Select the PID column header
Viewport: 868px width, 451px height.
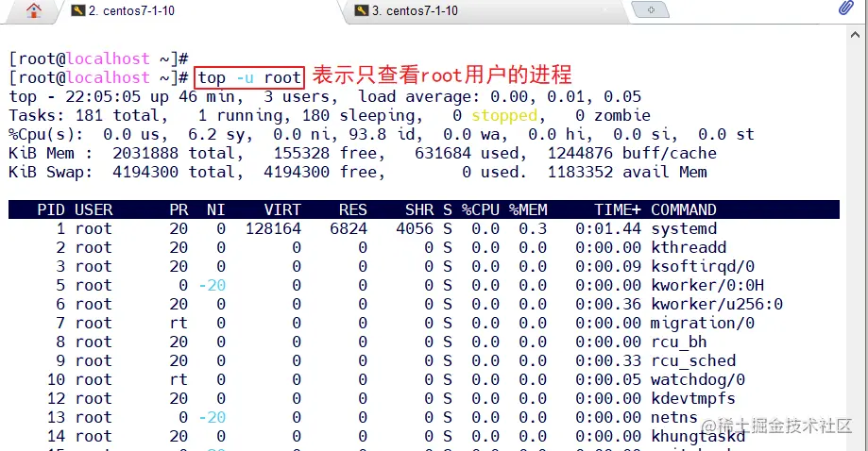tap(51, 209)
